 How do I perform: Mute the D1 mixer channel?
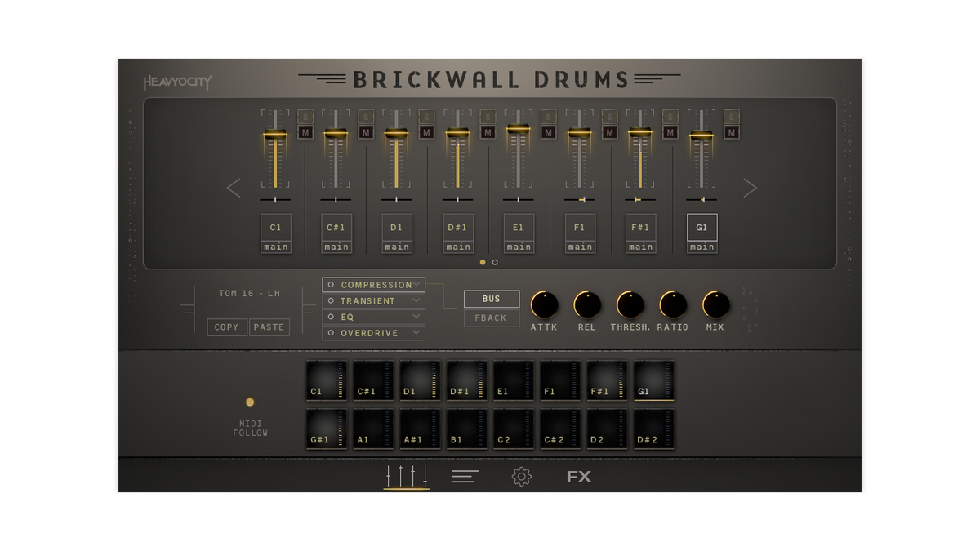click(x=426, y=132)
